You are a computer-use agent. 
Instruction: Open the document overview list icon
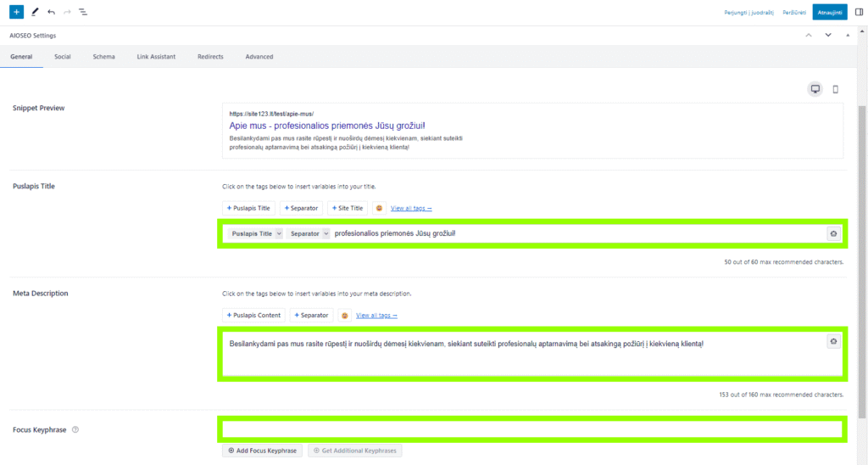coord(83,12)
